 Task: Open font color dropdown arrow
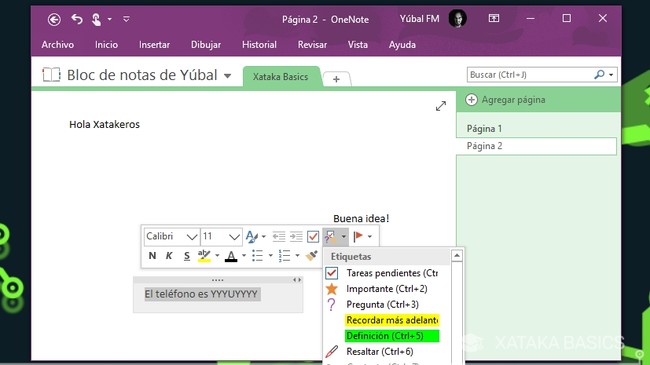point(244,256)
